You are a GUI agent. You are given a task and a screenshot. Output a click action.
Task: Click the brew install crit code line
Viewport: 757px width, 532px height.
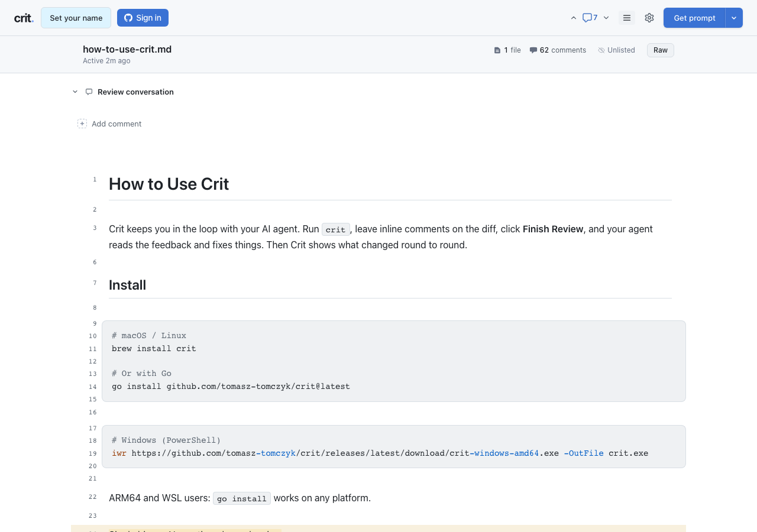point(154,348)
